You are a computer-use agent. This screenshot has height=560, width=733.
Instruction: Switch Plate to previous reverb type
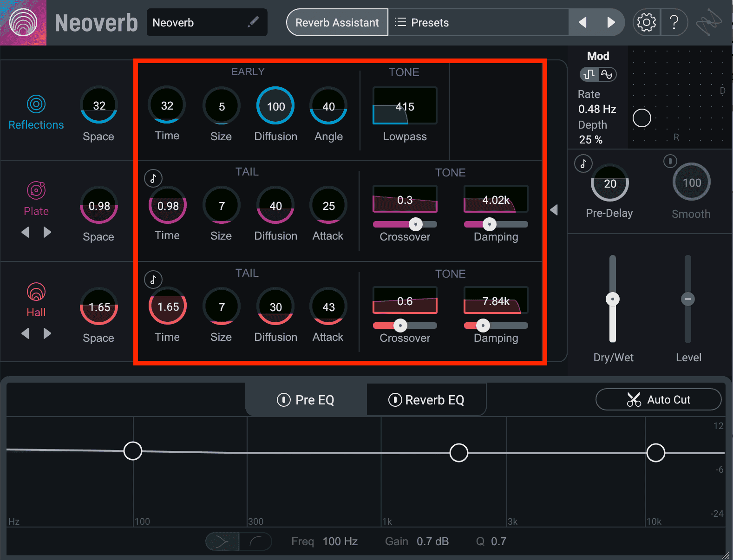(26, 232)
